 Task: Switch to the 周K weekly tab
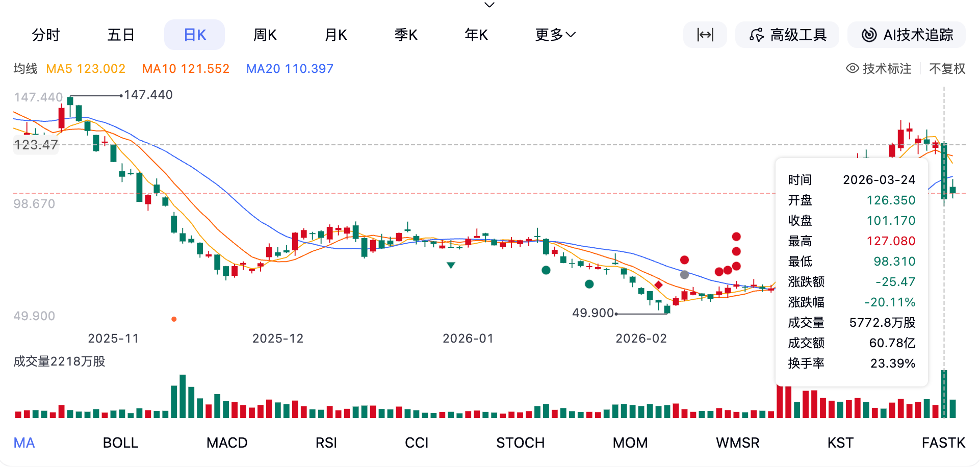(x=265, y=35)
